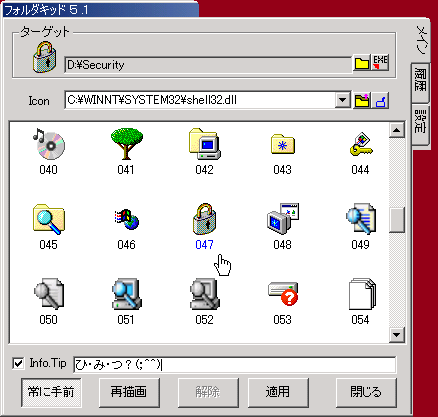The height and width of the screenshot is (417, 438).
Task: Click the 再描画 button
Action: pyautogui.click(x=129, y=392)
